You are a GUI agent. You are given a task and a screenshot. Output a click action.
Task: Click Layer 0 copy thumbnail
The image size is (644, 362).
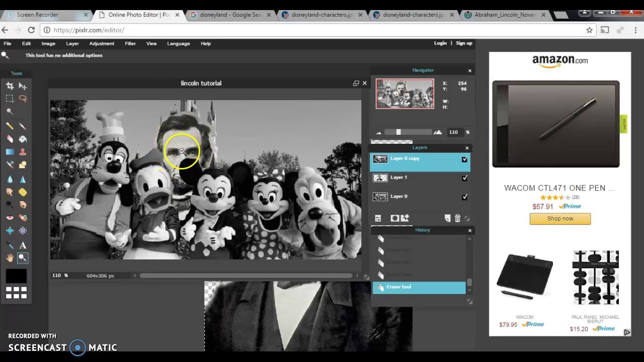pyautogui.click(x=380, y=159)
